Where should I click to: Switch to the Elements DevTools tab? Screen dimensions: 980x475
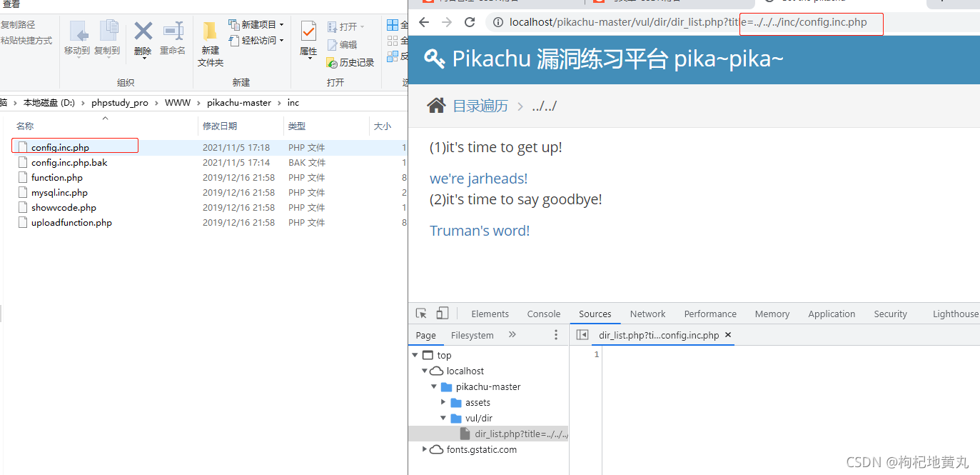pyautogui.click(x=490, y=314)
